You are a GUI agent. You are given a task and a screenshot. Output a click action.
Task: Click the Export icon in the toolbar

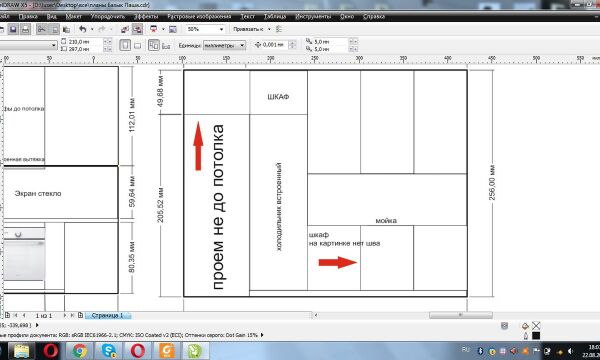coord(137,29)
